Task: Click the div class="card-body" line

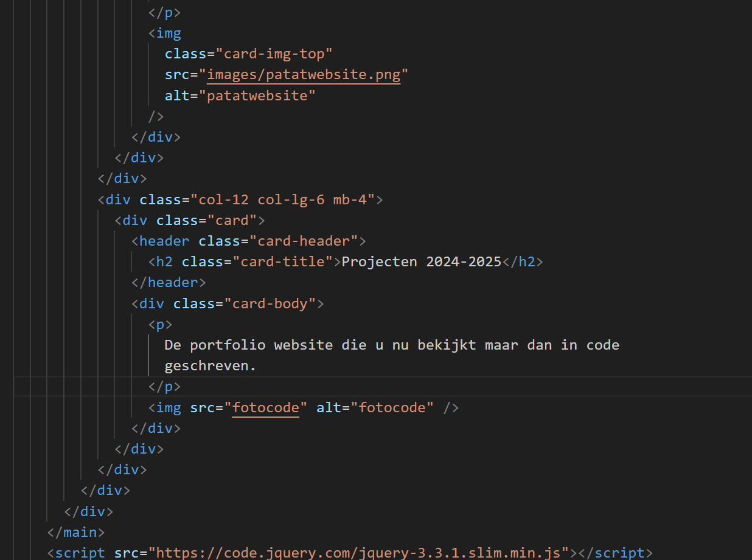Action: click(x=228, y=303)
